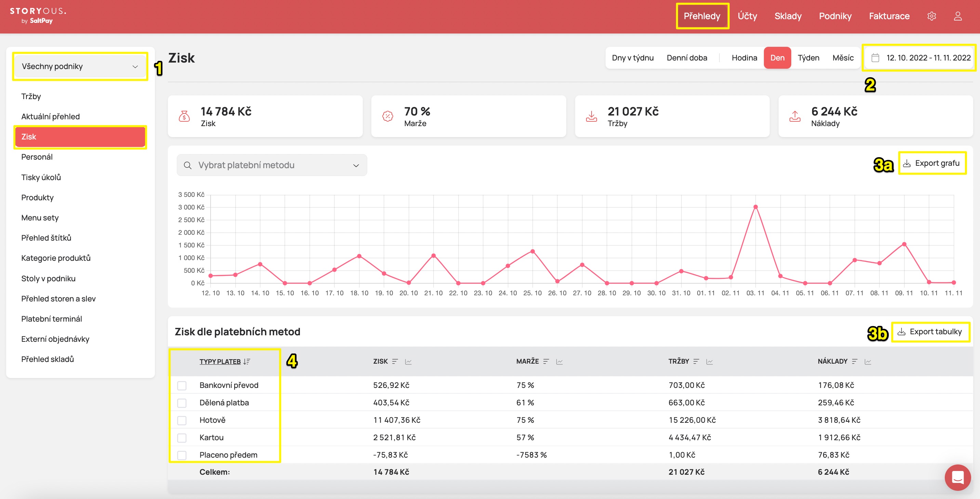This screenshot has height=499, width=980.
Task: Show chart for ZISK column
Action: click(x=408, y=361)
